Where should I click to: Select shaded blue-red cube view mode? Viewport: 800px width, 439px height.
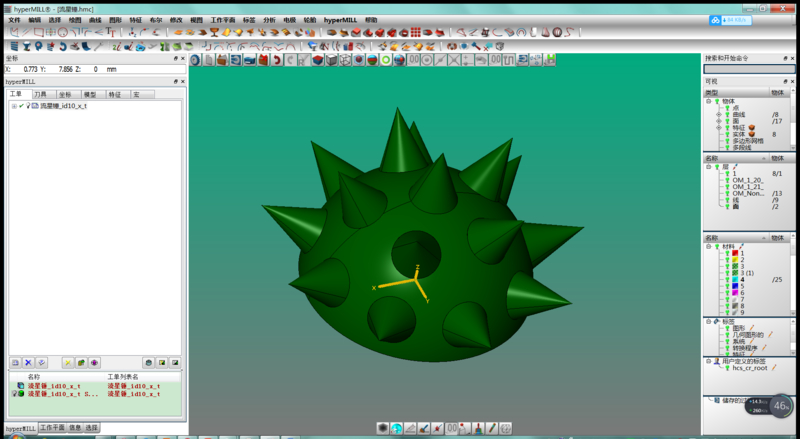click(x=318, y=60)
